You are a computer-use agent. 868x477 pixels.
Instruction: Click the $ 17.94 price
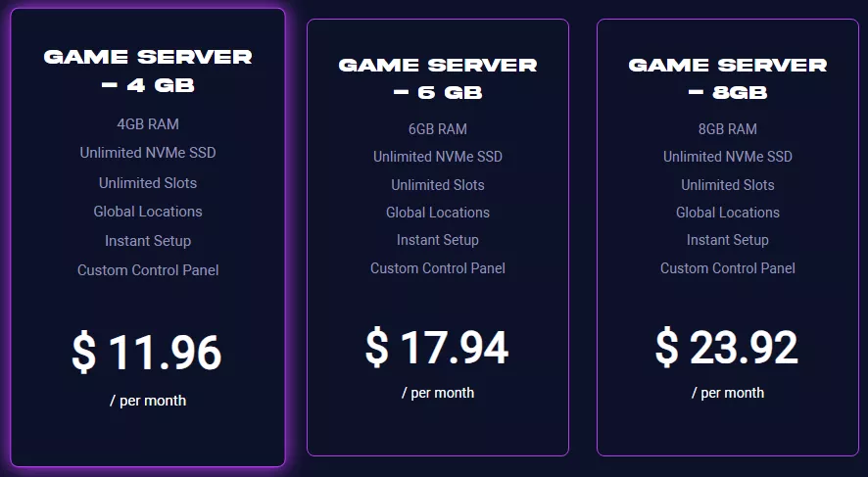pyautogui.click(x=437, y=348)
